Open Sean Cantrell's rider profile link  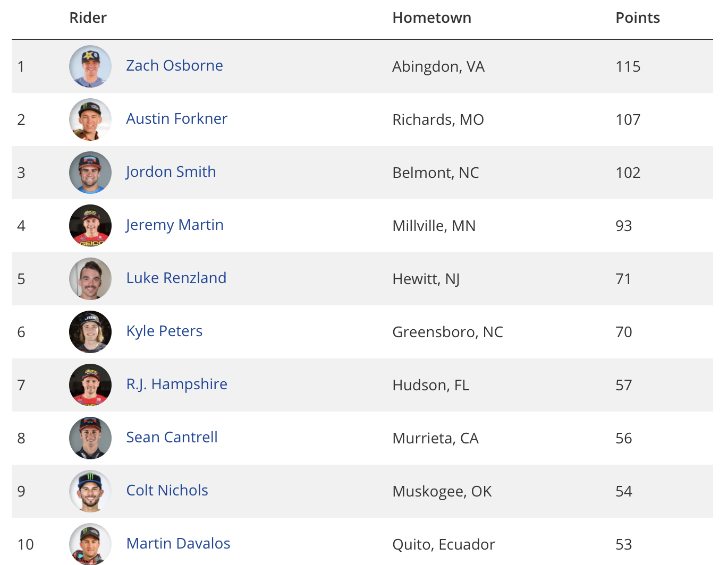(x=172, y=437)
